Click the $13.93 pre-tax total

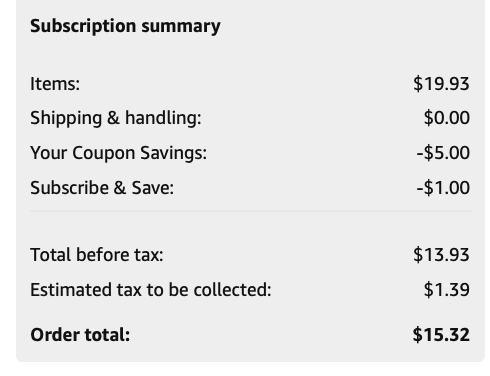click(441, 255)
